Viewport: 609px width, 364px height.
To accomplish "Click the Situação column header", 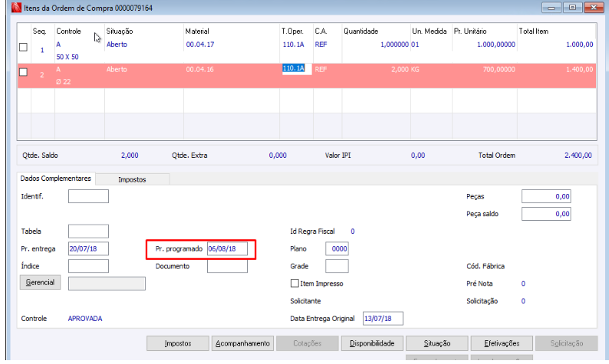I will point(120,31).
